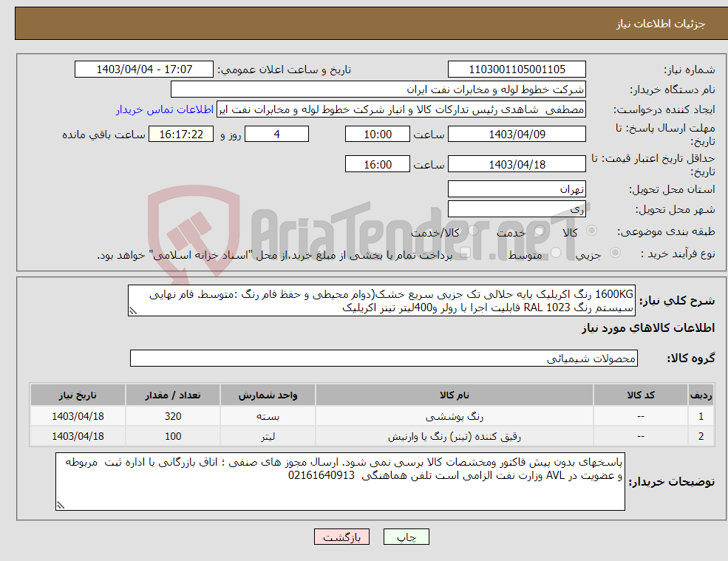Image resolution: width=728 pixels, height=561 pixels.
Task: Click the buyer organization name field
Action: click(378, 89)
